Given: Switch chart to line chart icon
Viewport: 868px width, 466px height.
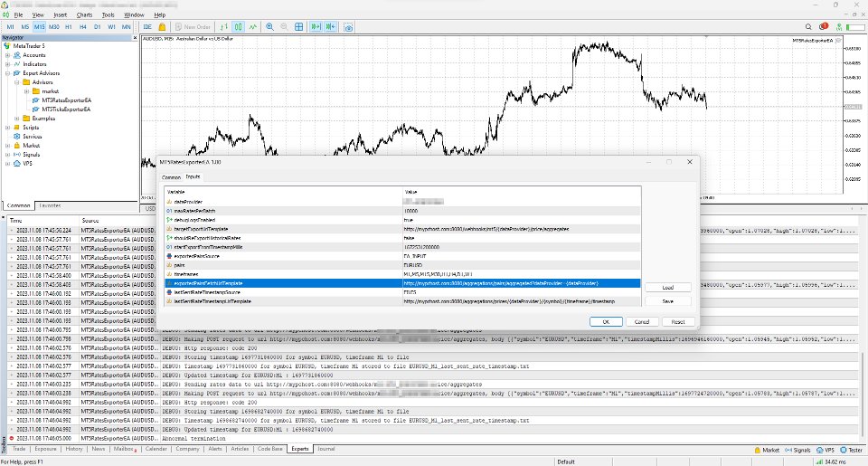Looking at the screenshot, I should [x=252, y=26].
